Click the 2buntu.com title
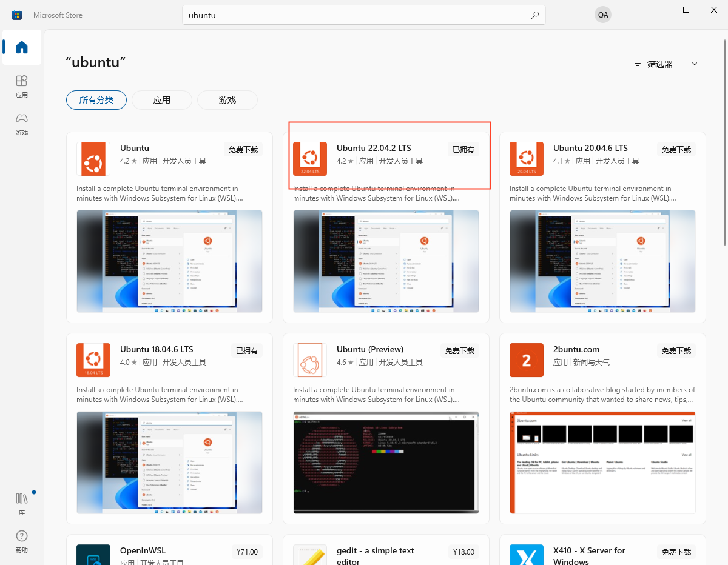Screen dimensions: 728x565 (x=576, y=349)
